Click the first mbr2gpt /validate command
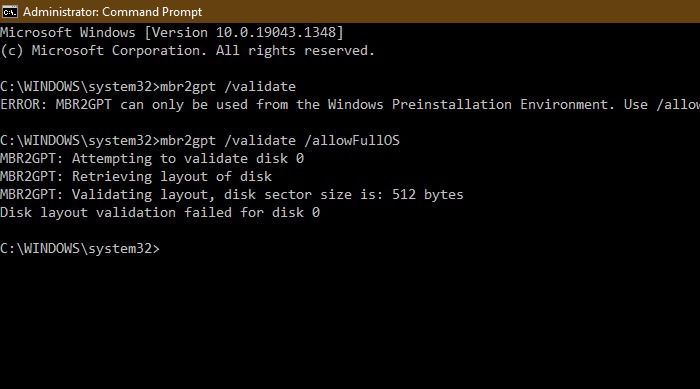This screenshot has height=389, width=700. (x=228, y=87)
